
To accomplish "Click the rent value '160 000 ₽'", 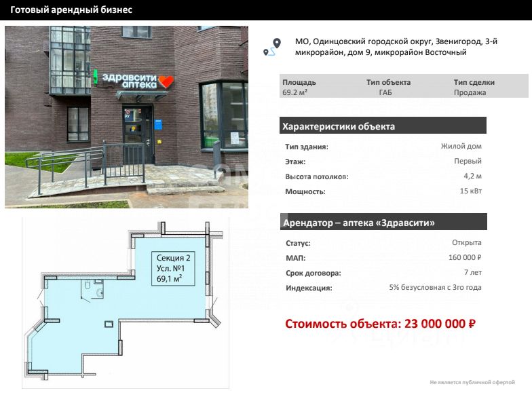I will click(x=465, y=258).
